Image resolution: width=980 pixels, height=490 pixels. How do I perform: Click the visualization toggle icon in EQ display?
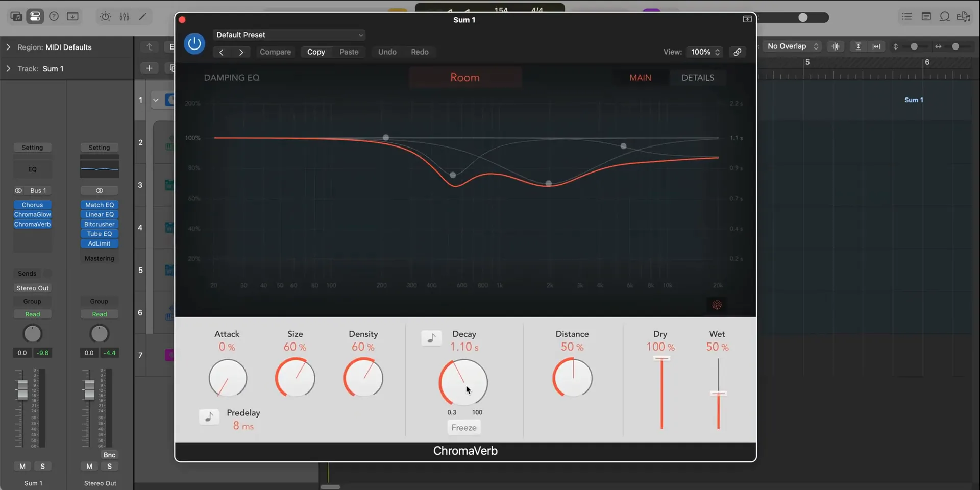coord(717,305)
